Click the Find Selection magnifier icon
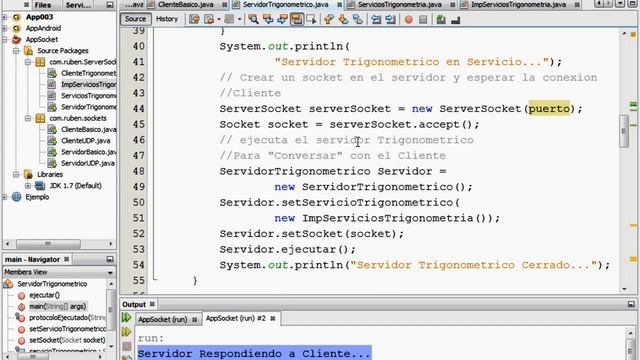The height and width of the screenshot is (360, 640). click(x=253, y=19)
